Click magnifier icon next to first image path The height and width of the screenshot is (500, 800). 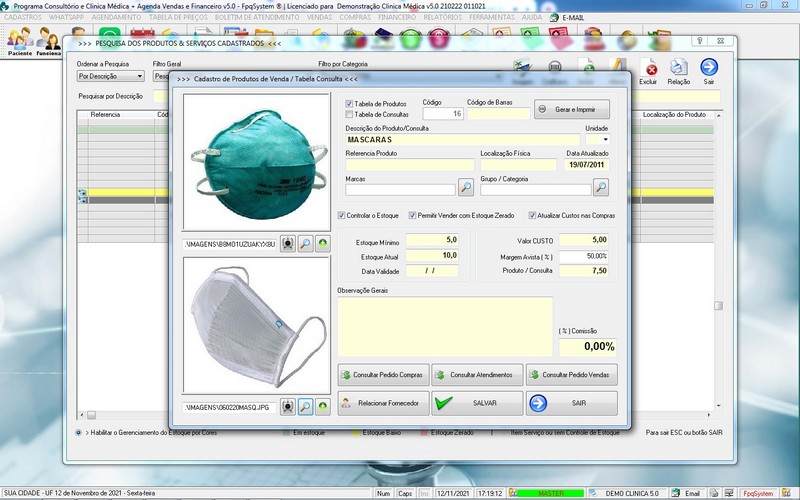(305, 244)
